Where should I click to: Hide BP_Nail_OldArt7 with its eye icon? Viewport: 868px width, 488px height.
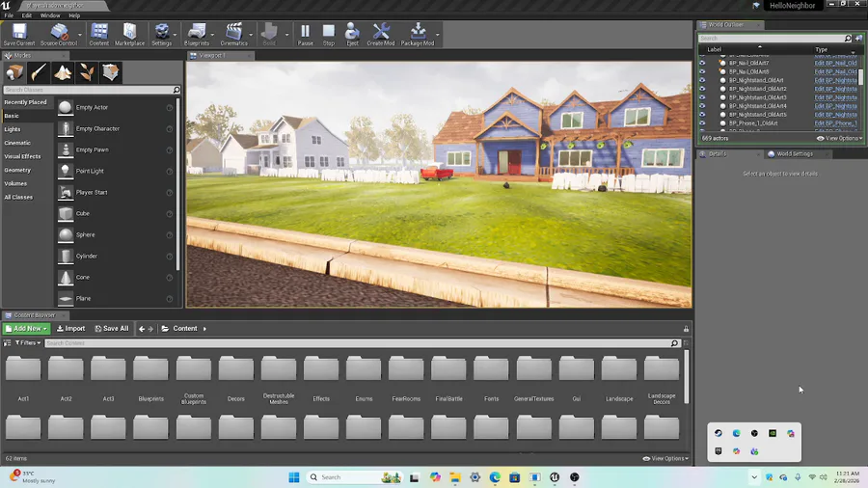click(702, 63)
